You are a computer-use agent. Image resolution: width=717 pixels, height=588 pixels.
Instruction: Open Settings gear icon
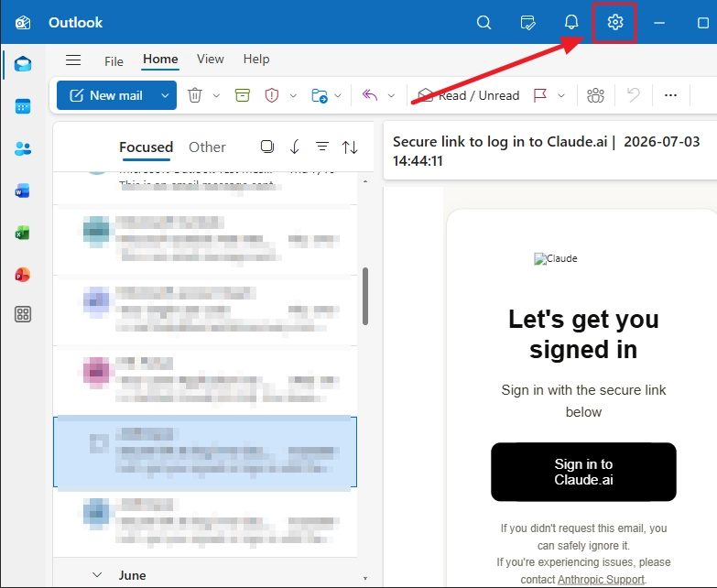point(615,22)
